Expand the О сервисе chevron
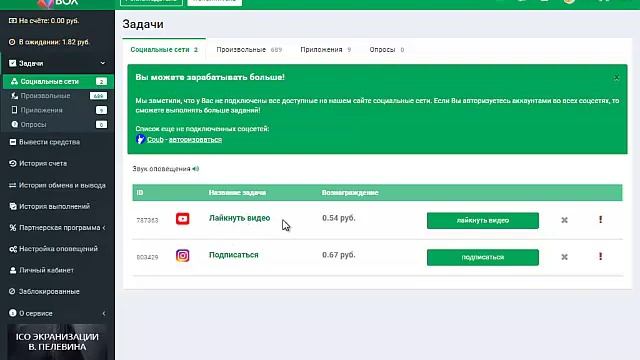640x360 pixels. 104,313
